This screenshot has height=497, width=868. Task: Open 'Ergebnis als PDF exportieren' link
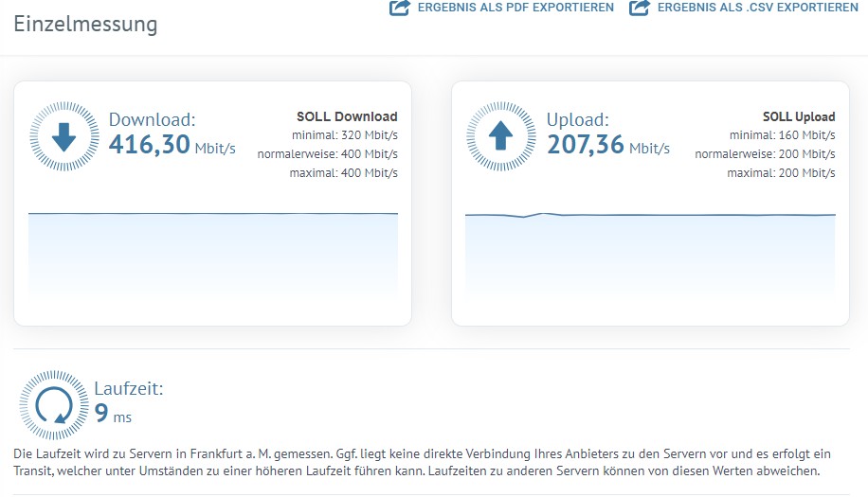515,8
